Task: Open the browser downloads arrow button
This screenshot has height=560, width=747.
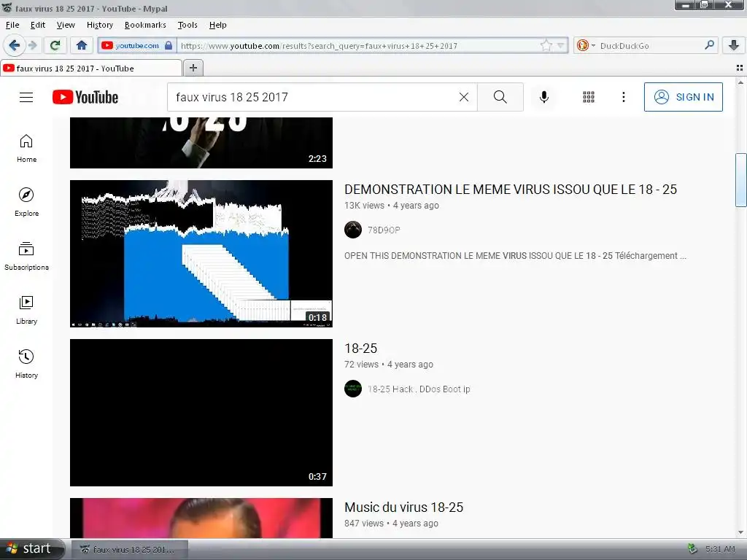Action: tap(734, 45)
